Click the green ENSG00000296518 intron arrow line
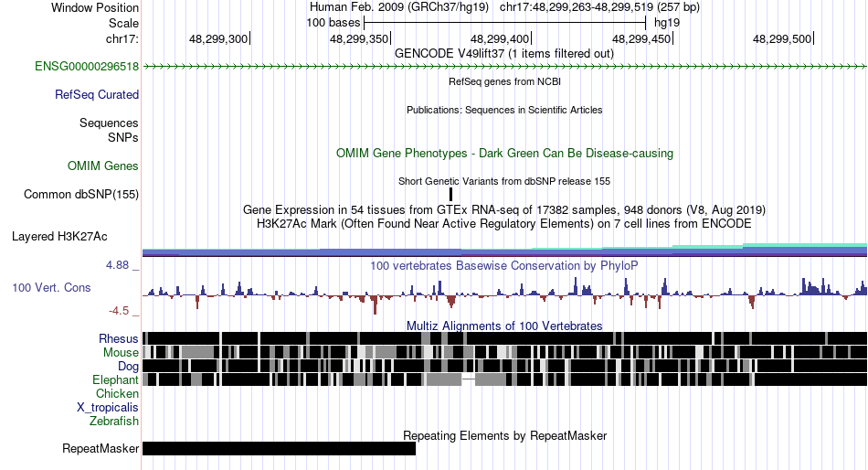The height and width of the screenshot is (470, 868). coord(505,67)
